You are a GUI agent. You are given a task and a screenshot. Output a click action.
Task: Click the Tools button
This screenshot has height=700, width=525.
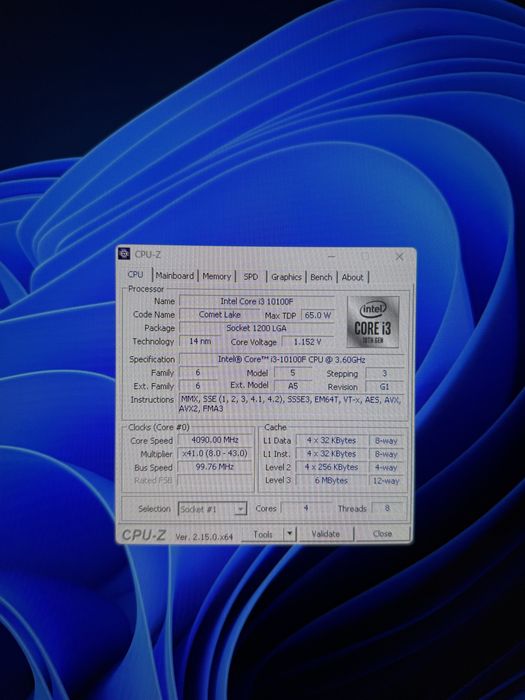point(262,534)
